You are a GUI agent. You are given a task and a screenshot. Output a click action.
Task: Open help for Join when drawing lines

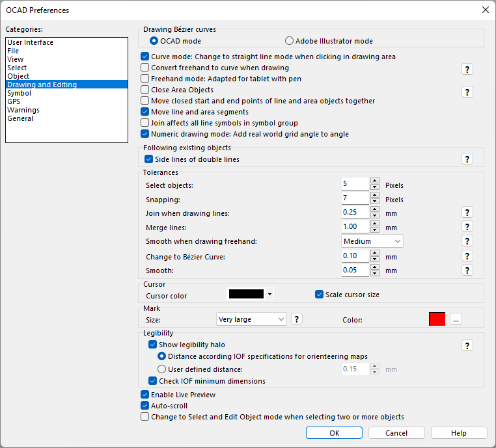click(x=467, y=213)
